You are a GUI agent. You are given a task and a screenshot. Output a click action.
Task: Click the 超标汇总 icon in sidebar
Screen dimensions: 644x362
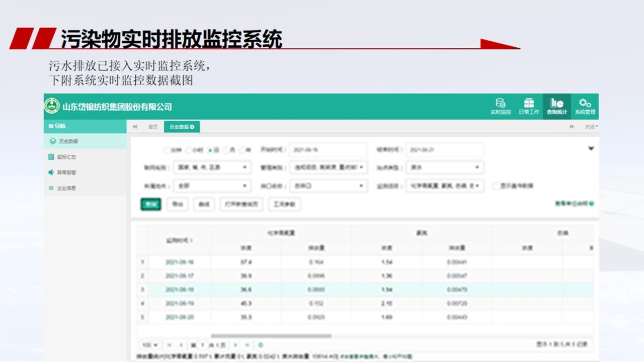coord(51,157)
